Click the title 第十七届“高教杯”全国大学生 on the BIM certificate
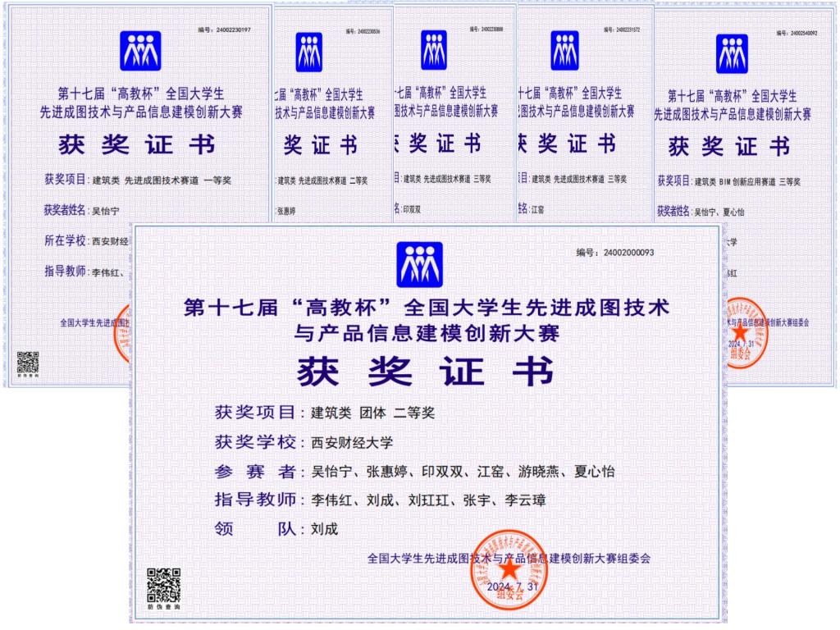The width and height of the screenshot is (840, 630). [x=732, y=97]
